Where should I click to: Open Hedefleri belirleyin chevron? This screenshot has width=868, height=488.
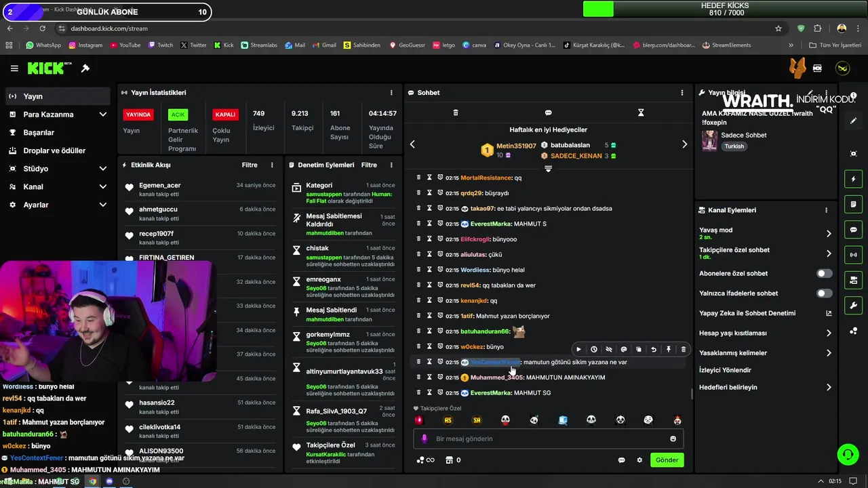tap(829, 387)
